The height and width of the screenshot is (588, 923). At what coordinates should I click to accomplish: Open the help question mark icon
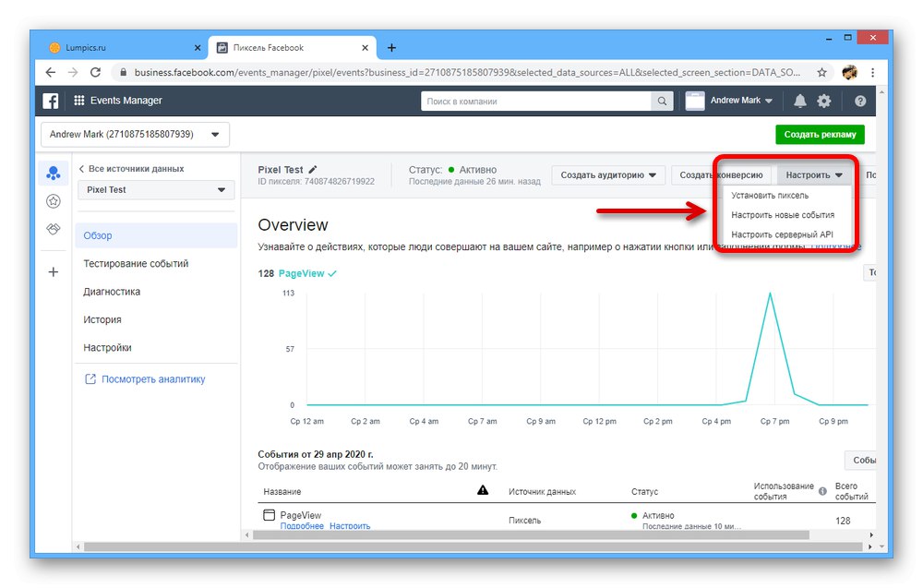860,102
